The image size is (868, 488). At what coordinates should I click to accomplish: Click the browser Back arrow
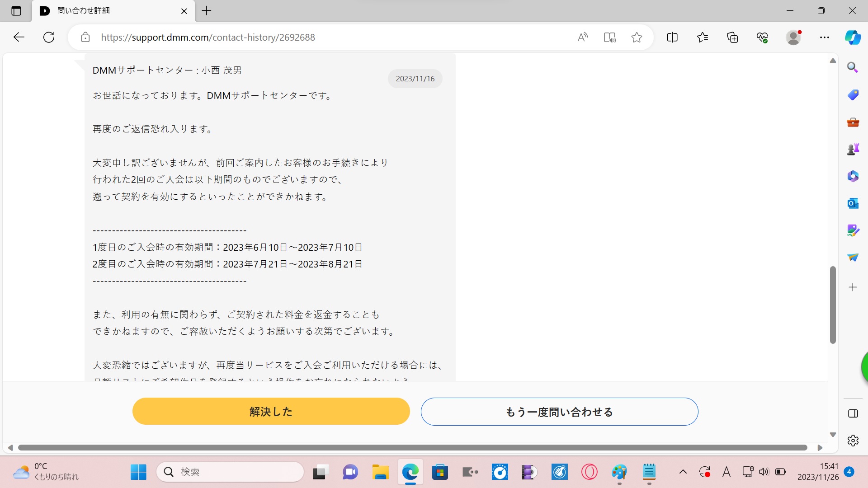tap(19, 38)
